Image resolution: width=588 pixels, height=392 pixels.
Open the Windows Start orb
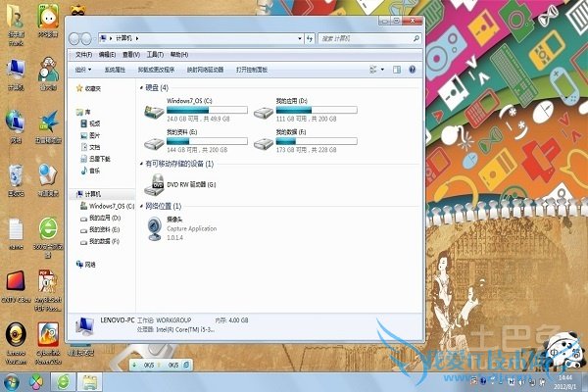click(11, 382)
